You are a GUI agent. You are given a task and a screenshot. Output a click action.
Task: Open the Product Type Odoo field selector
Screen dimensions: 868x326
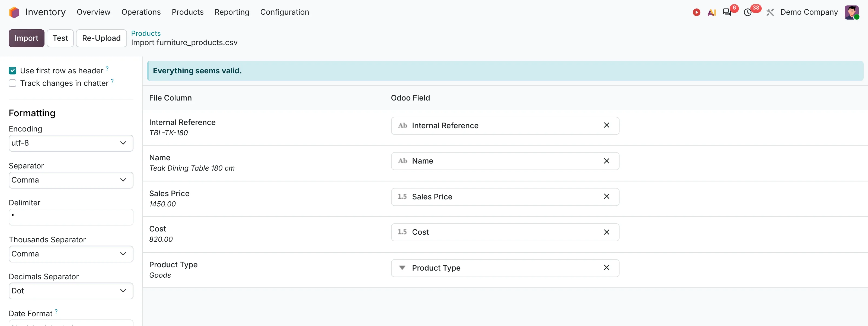click(505, 268)
